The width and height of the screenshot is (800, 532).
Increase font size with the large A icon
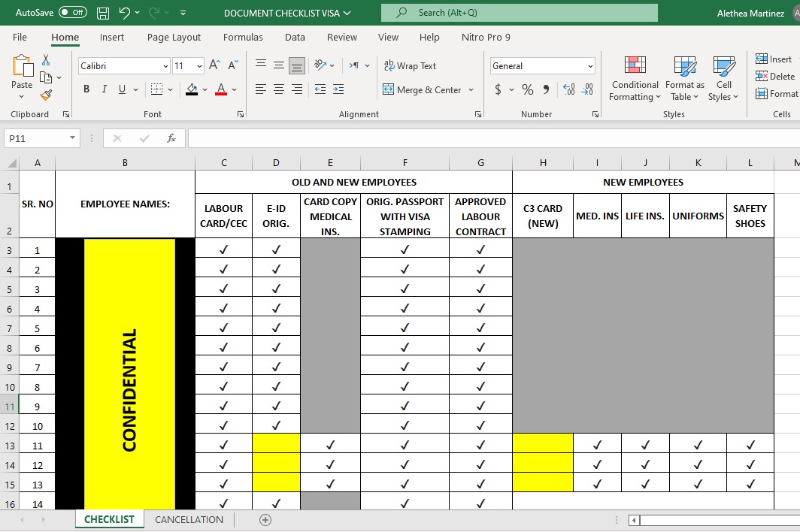[x=214, y=65]
